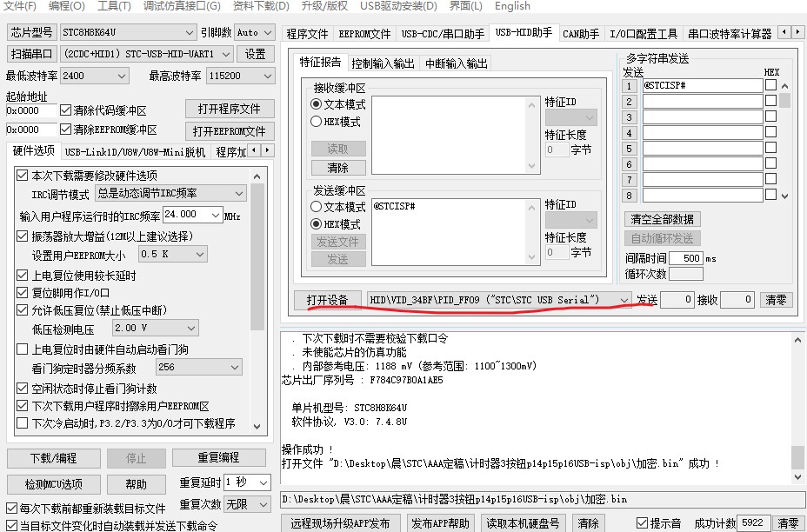Click the 清空全部数据 button
Viewport: 807px width, 532px height.
coord(663,219)
